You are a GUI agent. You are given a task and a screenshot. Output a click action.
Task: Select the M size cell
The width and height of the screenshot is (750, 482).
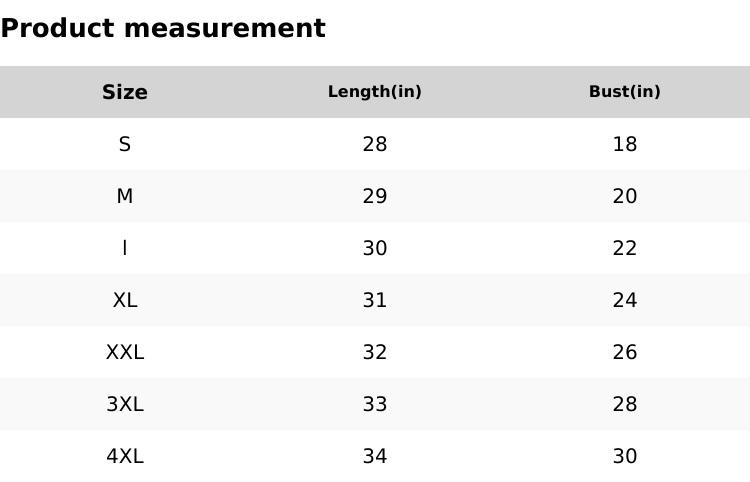pos(125,196)
